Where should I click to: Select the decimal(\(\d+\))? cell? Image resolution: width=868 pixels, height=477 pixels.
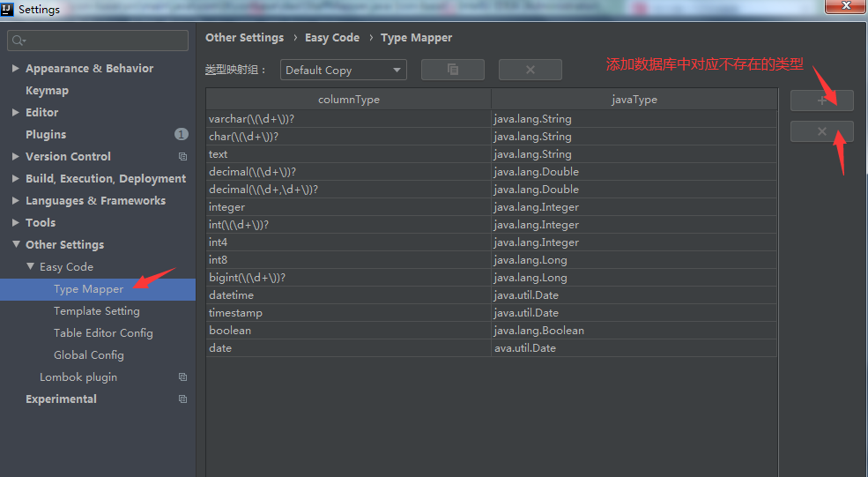[x=349, y=172]
